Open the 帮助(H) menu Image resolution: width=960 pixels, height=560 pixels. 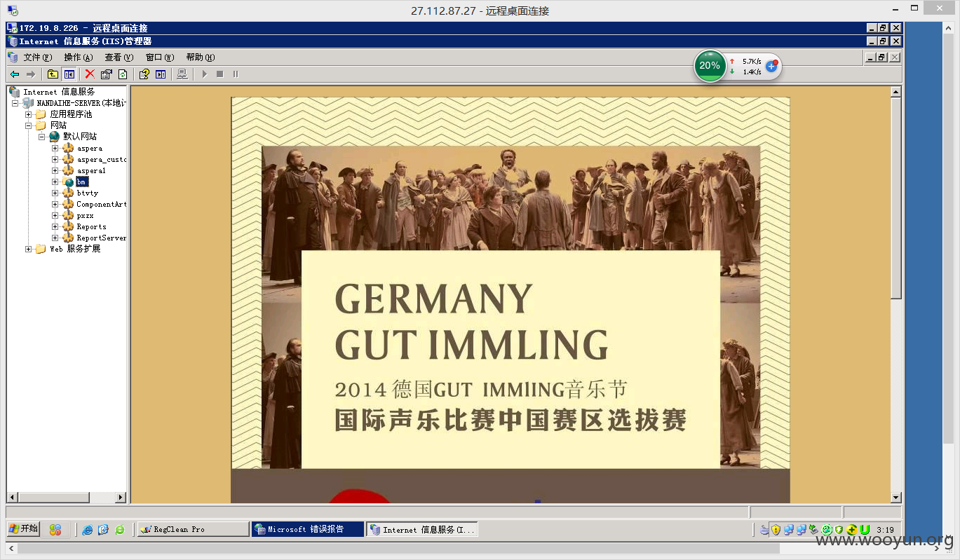pos(200,57)
